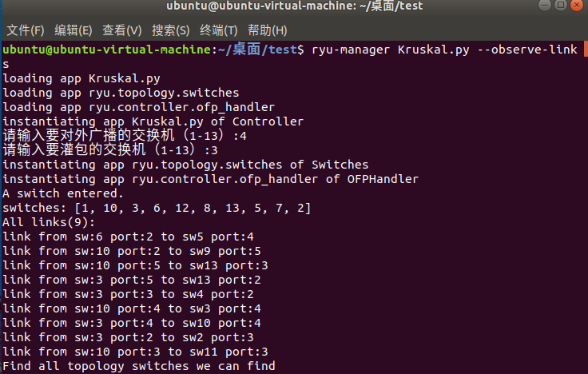Click the 'A switch entered.' line
588x374 pixels.
(x=63, y=193)
